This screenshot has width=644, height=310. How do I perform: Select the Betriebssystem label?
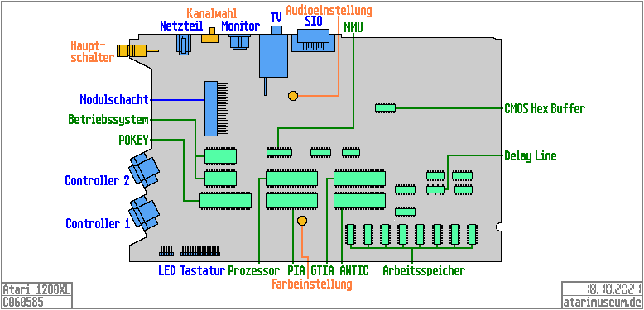point(108,120)
